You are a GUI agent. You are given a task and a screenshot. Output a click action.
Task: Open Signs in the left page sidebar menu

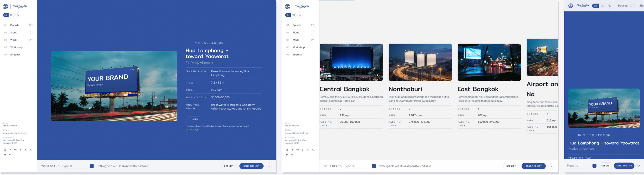coord(18,32)
